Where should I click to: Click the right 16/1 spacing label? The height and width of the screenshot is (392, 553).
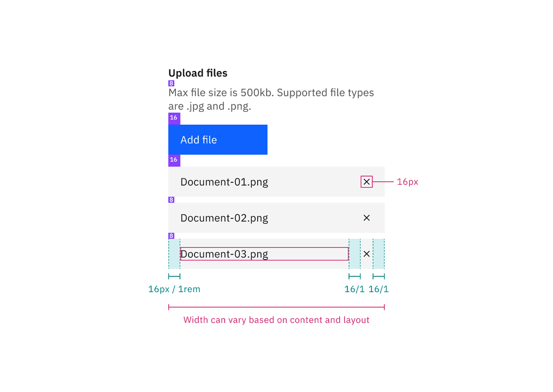pyautogui.click(x=379, y=289)
